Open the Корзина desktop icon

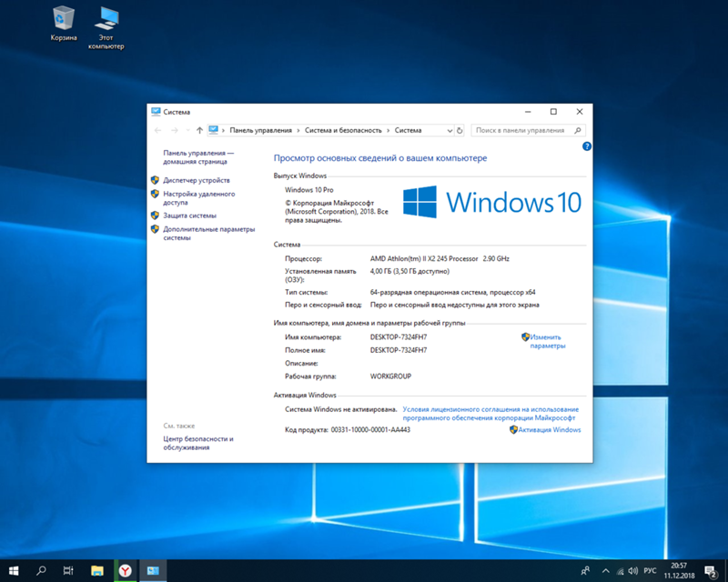click(63, 24)
